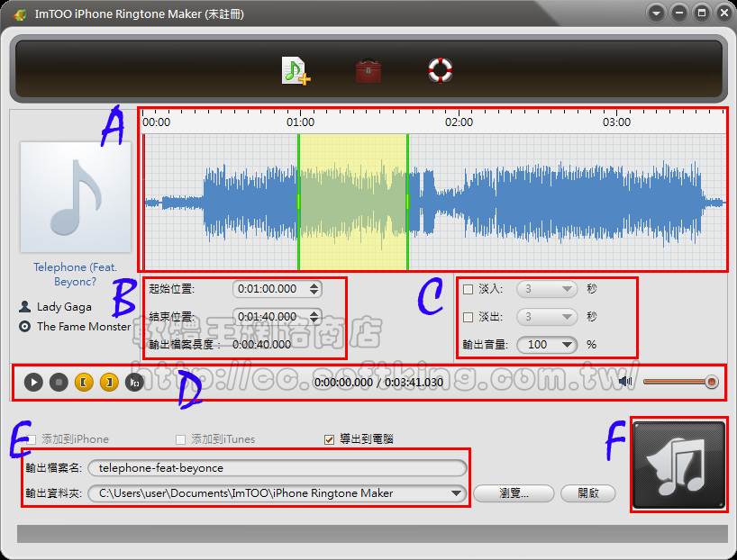Click the 開啟 open folder button
Viewport: 737px width, 560px height.
coord(587,493)
